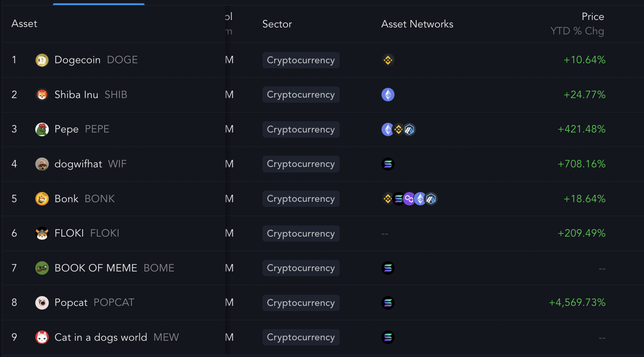Sort by the Price YTD % Chg column
644x357 pixels.
click(x=577, y=24)
